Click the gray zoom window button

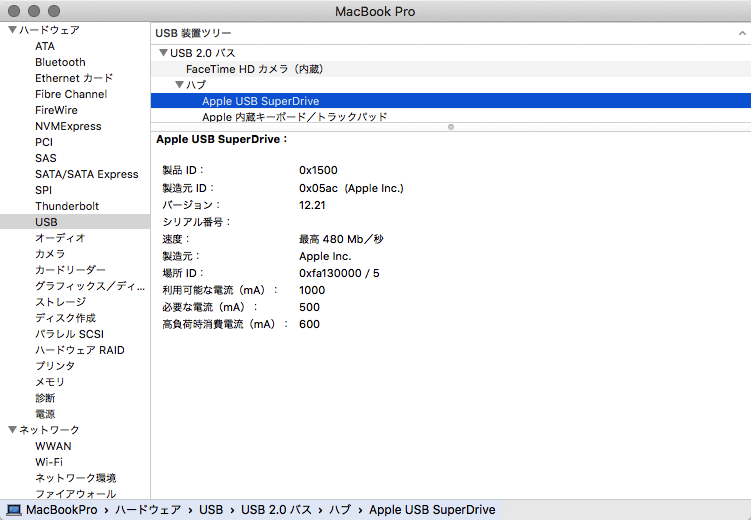54,11
